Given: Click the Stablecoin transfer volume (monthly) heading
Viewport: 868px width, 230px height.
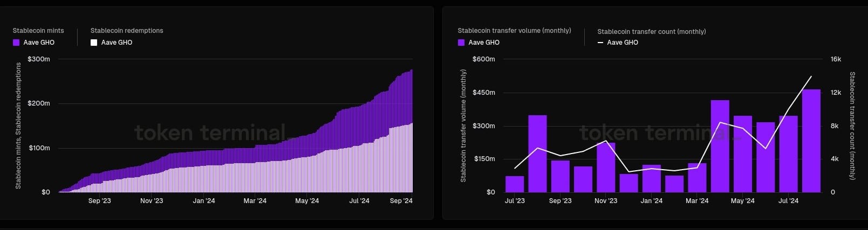Looking at the screenshot, I should 514,31.
